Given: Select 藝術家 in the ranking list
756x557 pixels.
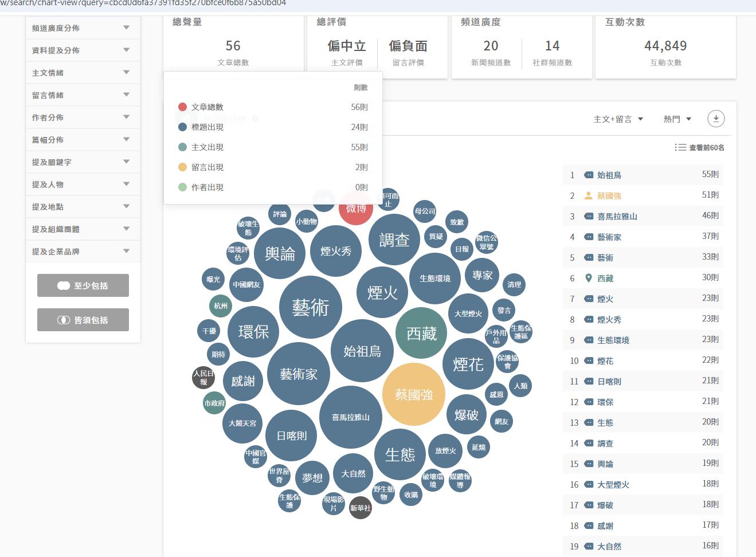Looking at the screenshot, I should tap(609, 237).
